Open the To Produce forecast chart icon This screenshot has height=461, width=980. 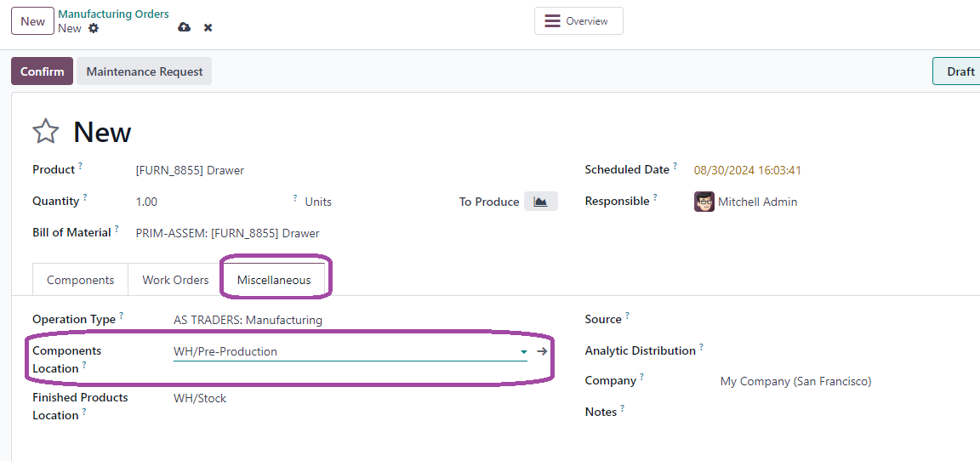(x=541, y=201)
